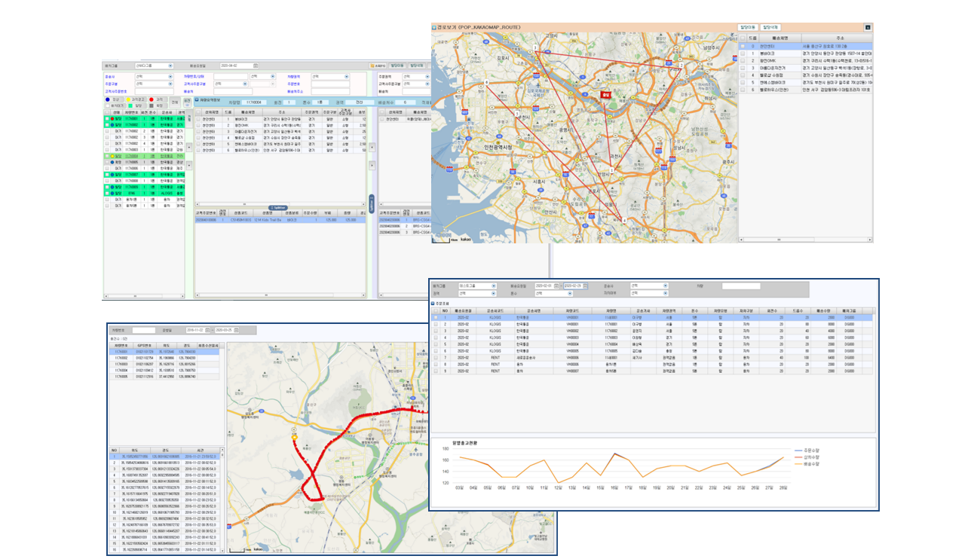Click the up arrow button beside vehicle list
This screenshot has height=559, width=980.
pyautogui.click(x=189, y=147)
